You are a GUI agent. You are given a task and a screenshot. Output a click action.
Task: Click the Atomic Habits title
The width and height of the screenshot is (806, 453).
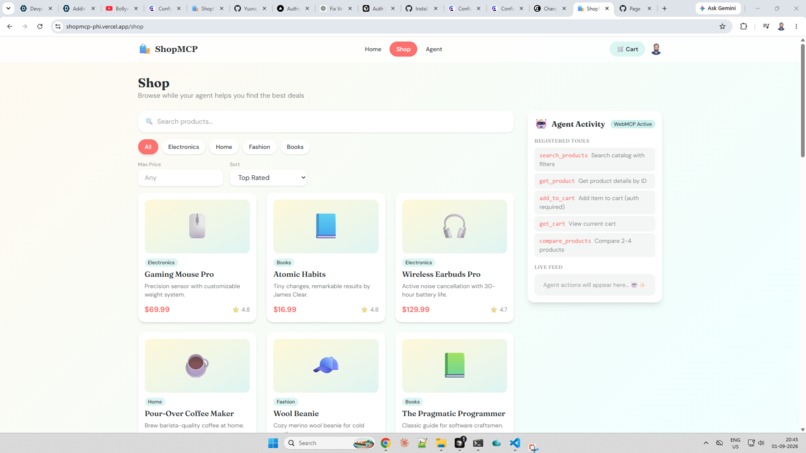299,274
